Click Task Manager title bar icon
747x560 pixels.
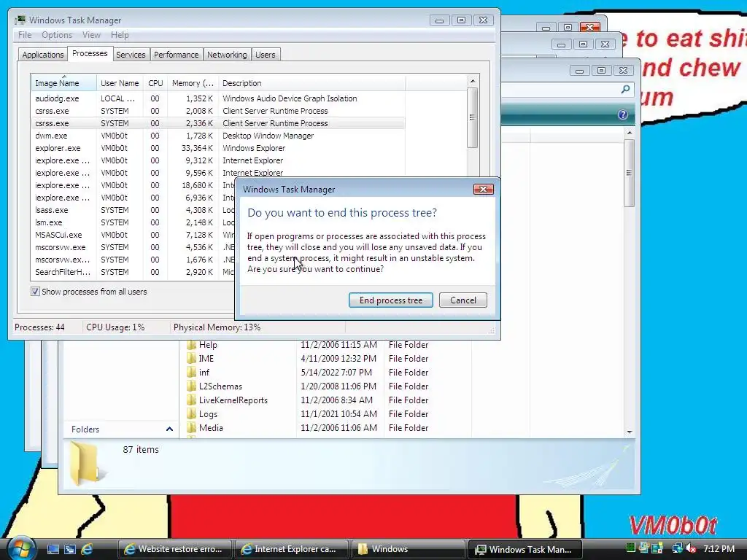[x=20, y=20]
